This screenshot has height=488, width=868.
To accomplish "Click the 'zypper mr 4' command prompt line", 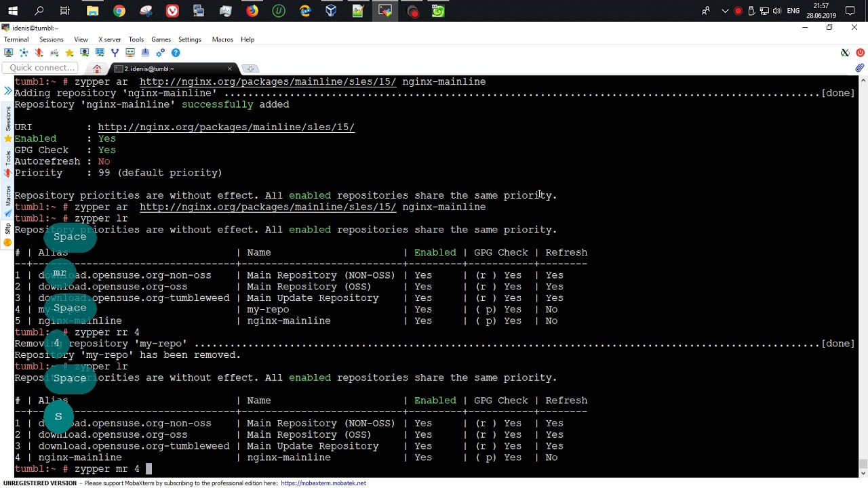I will (x=83, y=469).
